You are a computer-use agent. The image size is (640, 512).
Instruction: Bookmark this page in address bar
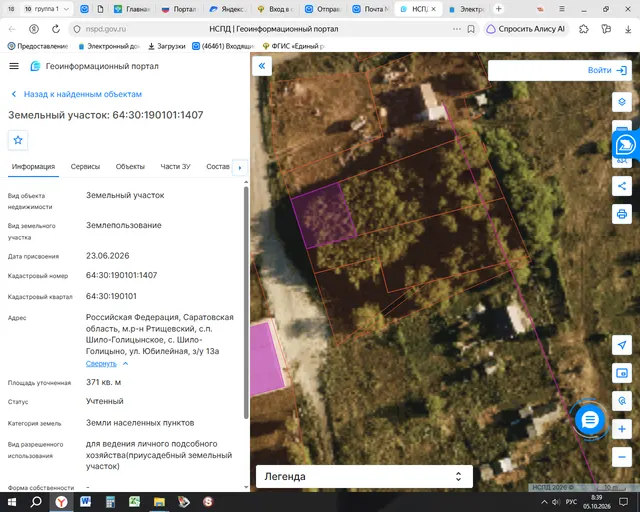point(471,29)
